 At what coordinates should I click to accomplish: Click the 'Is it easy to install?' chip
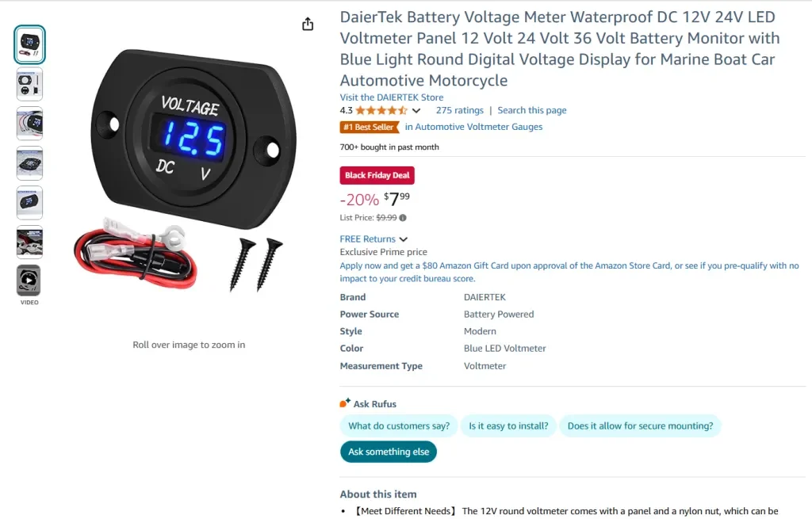click(508, 426)
